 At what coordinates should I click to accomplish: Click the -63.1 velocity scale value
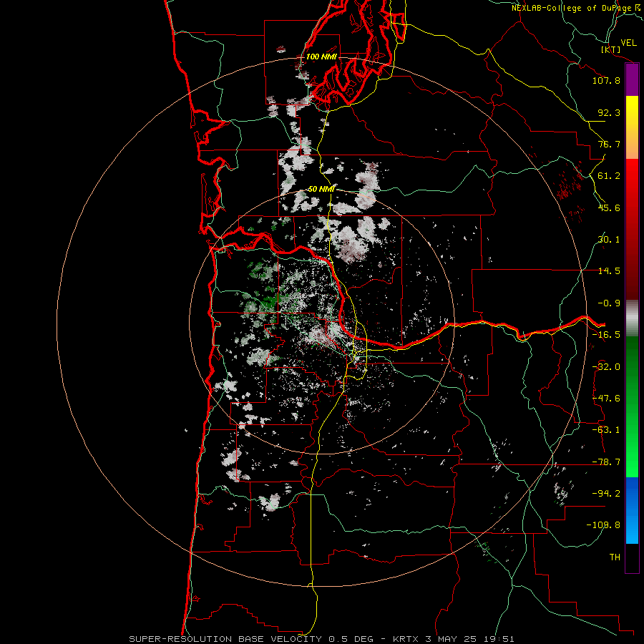click(606, 430)
